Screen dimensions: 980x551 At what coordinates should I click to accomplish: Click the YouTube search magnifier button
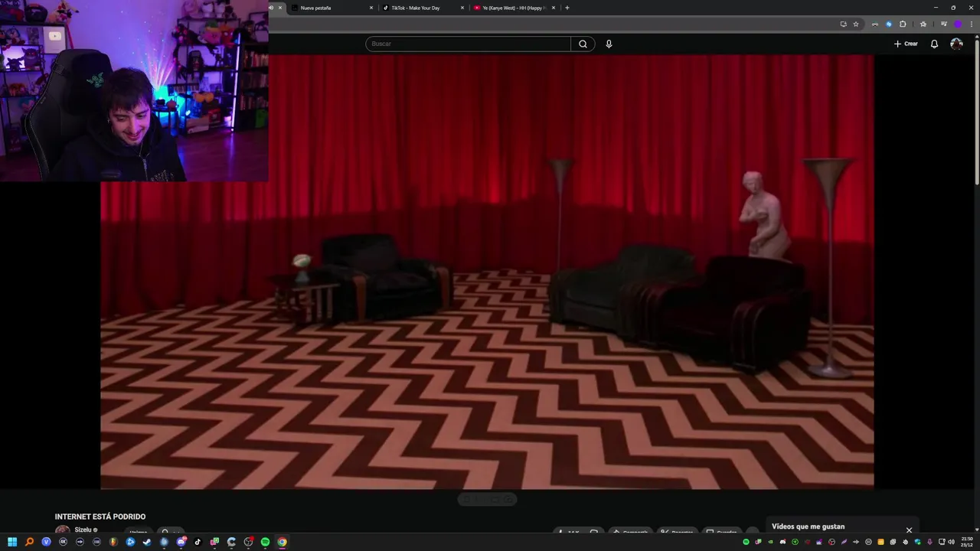tap(583, 44)
